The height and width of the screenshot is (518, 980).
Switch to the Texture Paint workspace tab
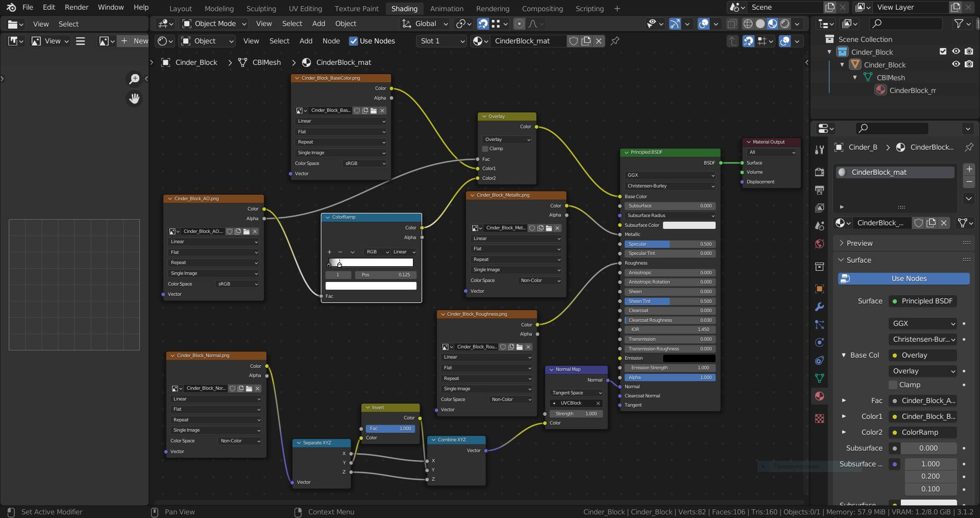tap(356, 8)
